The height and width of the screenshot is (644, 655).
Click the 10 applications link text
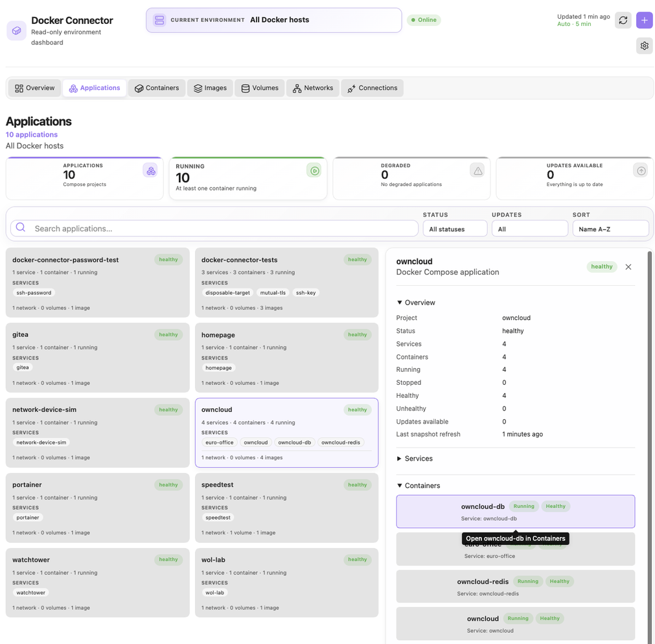tap(32, 135)
